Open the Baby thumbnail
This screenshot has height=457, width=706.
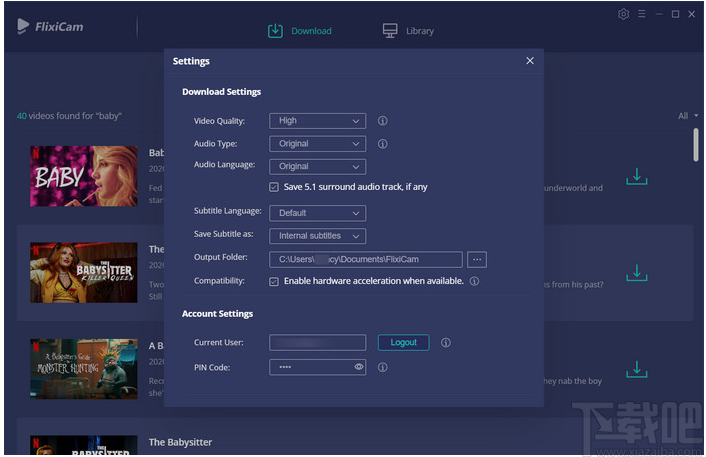[84, 176]
